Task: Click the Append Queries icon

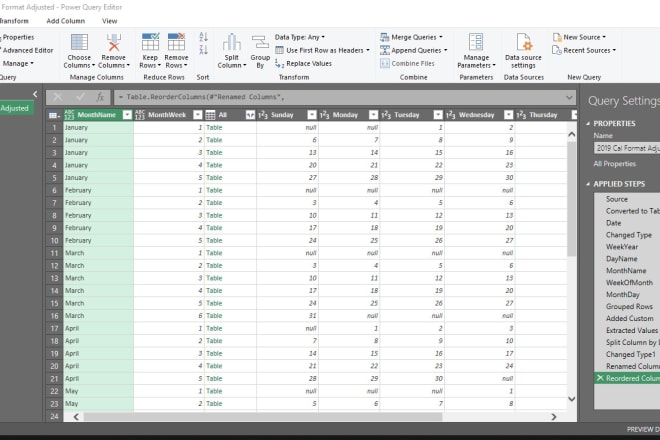Action: coord(385,50)
